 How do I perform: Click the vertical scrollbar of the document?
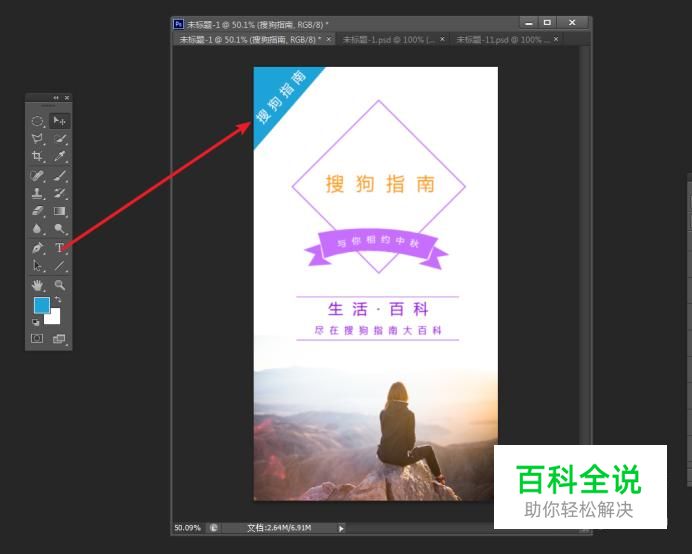pos(585,283)
